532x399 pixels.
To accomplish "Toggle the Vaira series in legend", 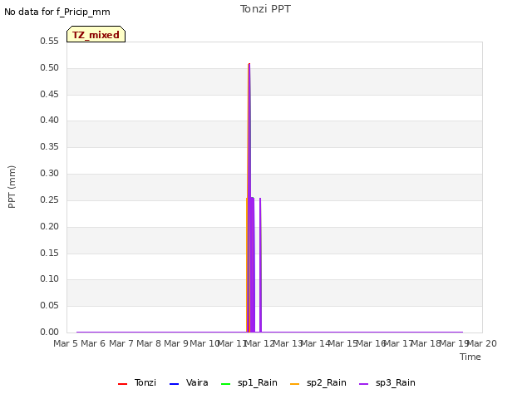I will click(189, 382).
